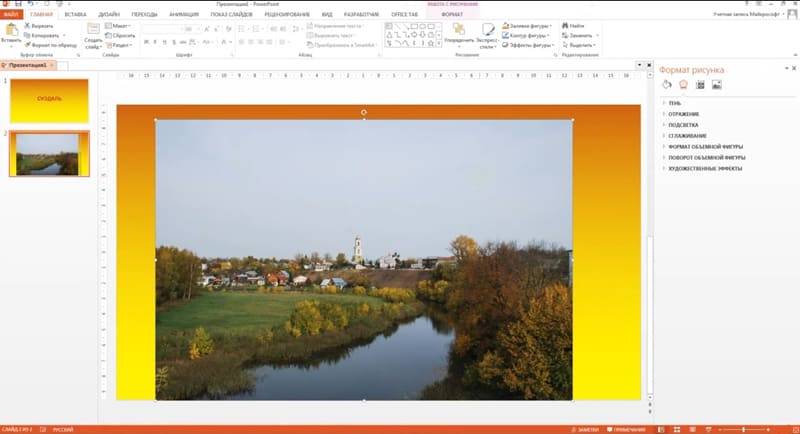Viewport: 800px width, 434px height.
Task: Open Выровнять текст dropdown
Action: [x=331, y=36]
